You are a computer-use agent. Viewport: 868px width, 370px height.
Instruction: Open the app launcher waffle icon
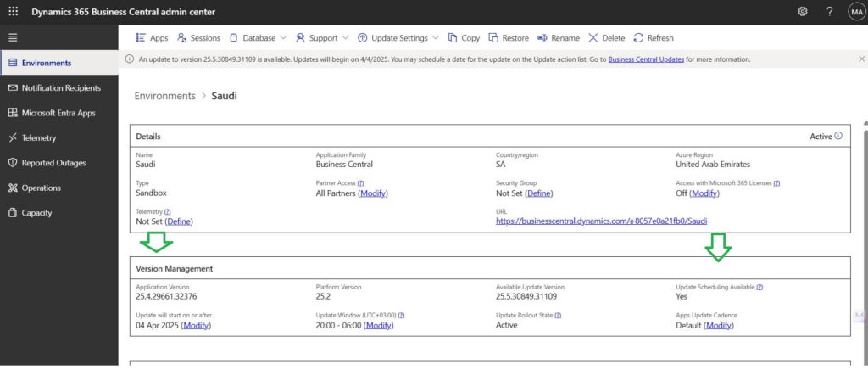tap(14, 12)
